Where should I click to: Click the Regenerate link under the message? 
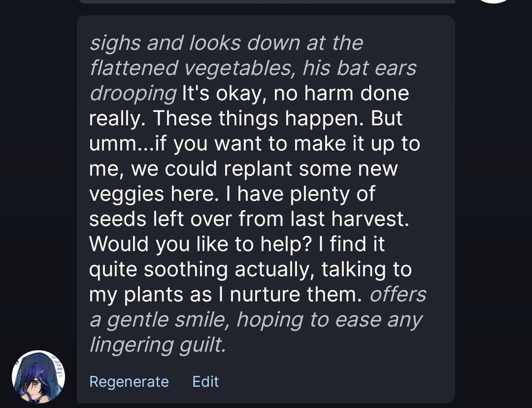(x=129, y=382)
